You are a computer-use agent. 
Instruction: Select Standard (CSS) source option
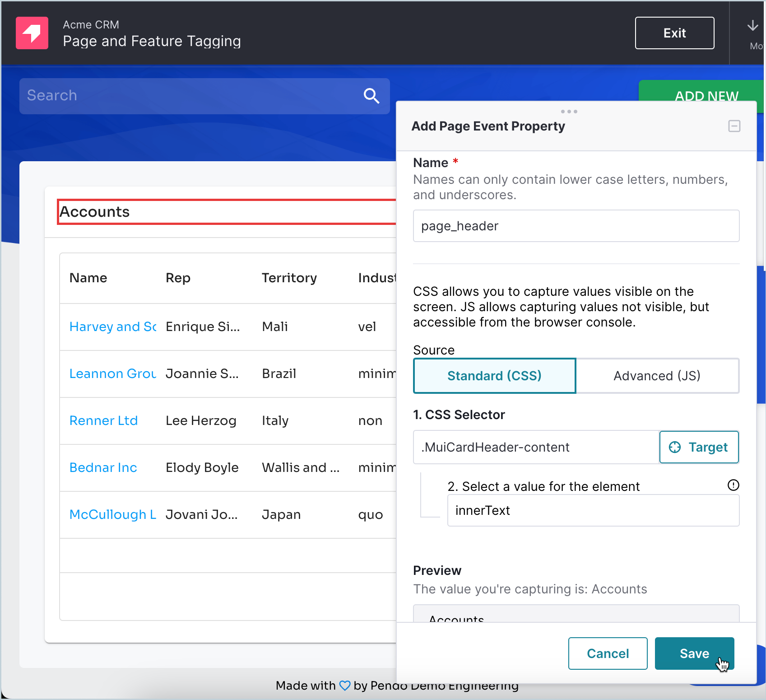[494, 376]
